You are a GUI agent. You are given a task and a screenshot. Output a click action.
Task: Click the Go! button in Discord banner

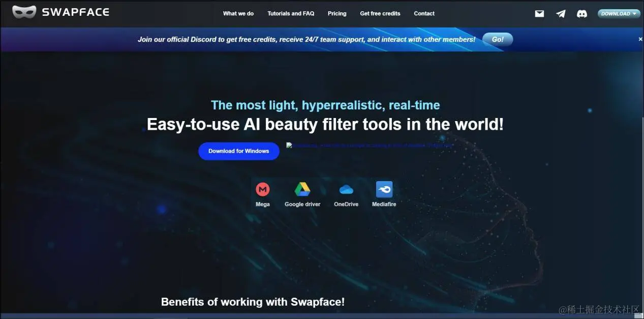(x=498, y=39)
